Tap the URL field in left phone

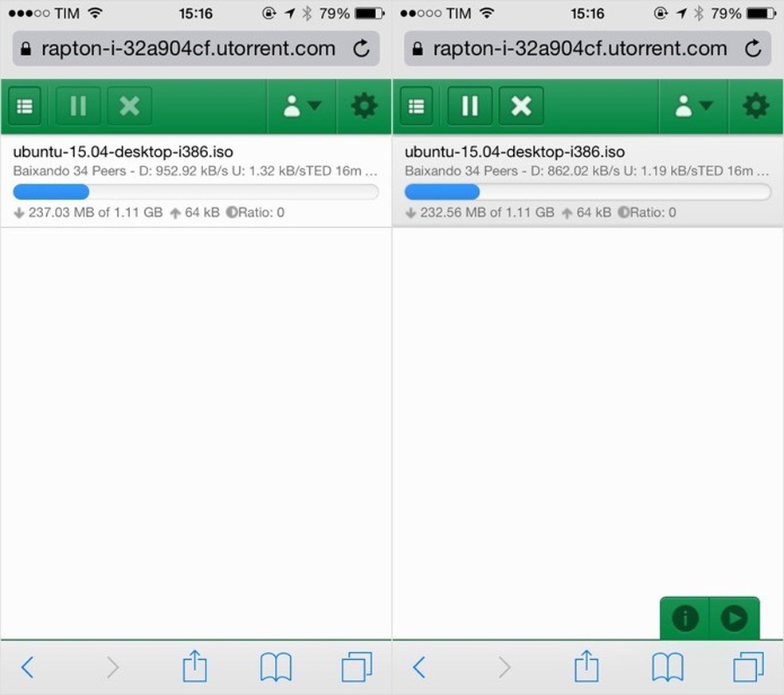click(196, 49)
